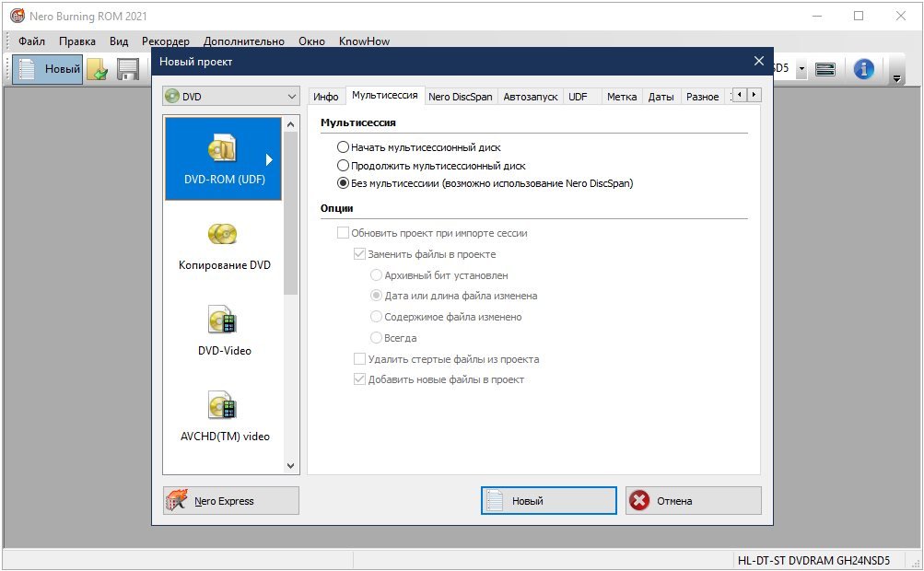The image size is (924, 571).
Task: Select DVD-Video compilation type
Action: pyautogui.click(x=225, y=332)
